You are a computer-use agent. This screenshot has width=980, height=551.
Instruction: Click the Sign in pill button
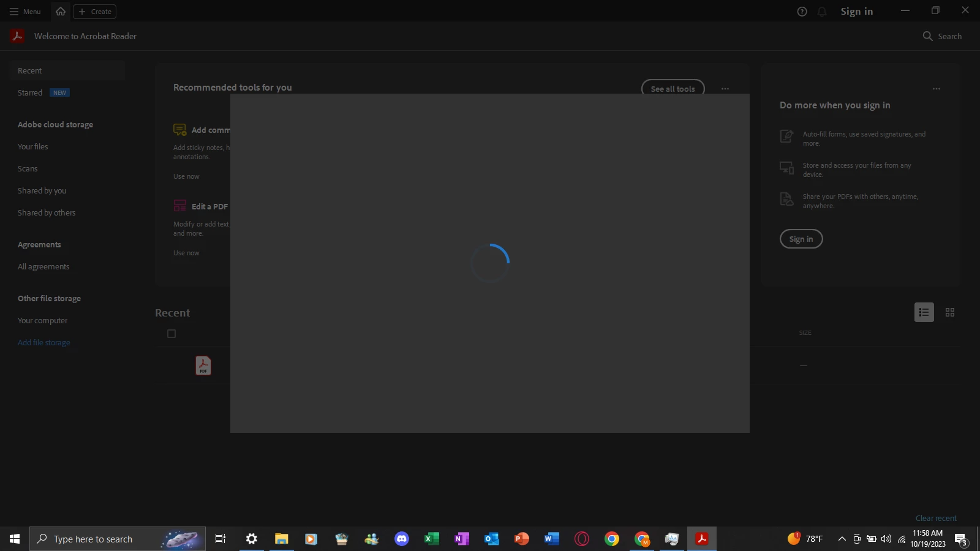tap(801, 239)
